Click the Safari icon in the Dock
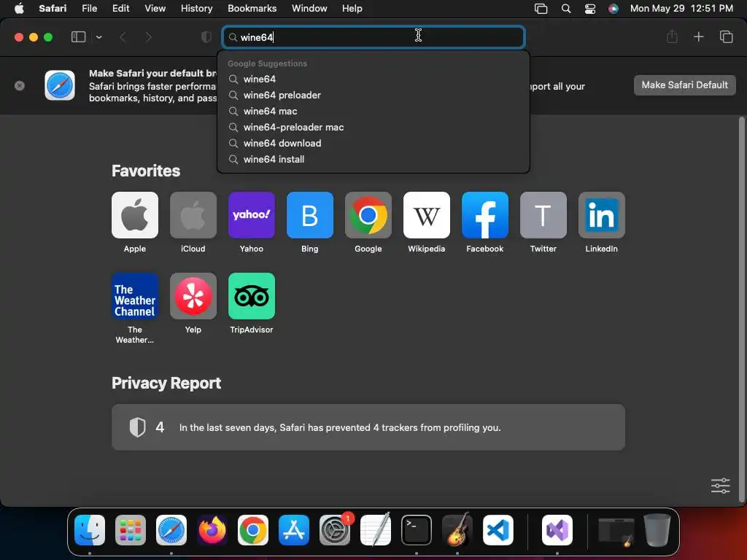 171,529
